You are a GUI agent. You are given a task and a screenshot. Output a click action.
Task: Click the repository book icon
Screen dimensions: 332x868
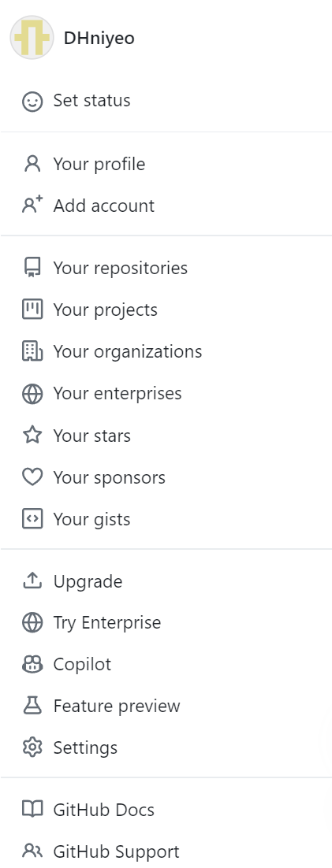click(32, 268)
